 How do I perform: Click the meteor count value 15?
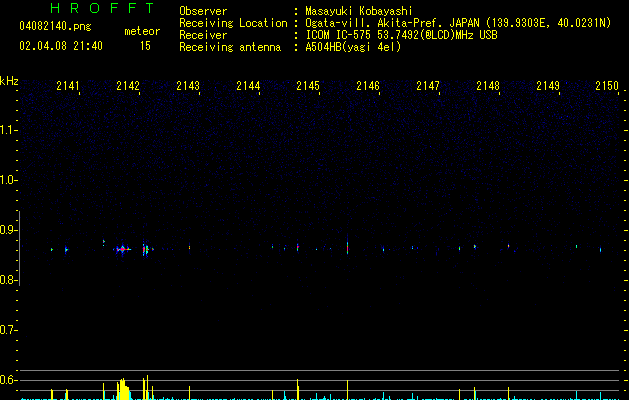click(145, 46)
